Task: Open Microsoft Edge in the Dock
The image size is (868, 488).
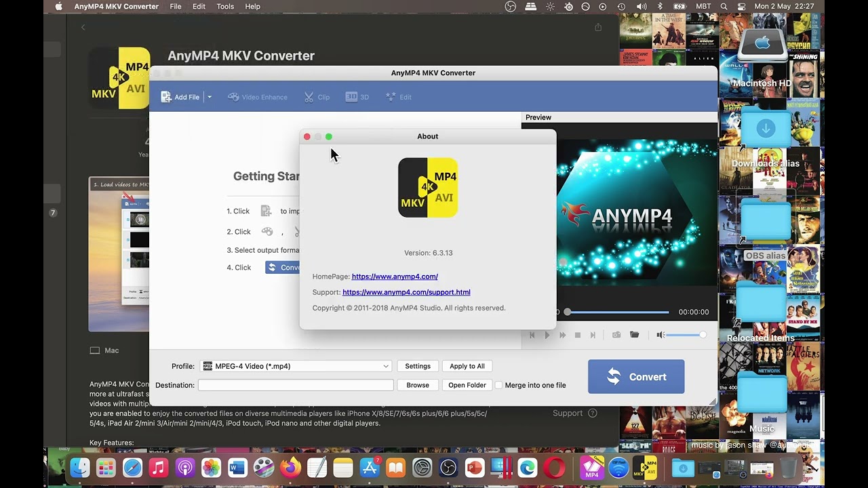Action: (528, 468)
